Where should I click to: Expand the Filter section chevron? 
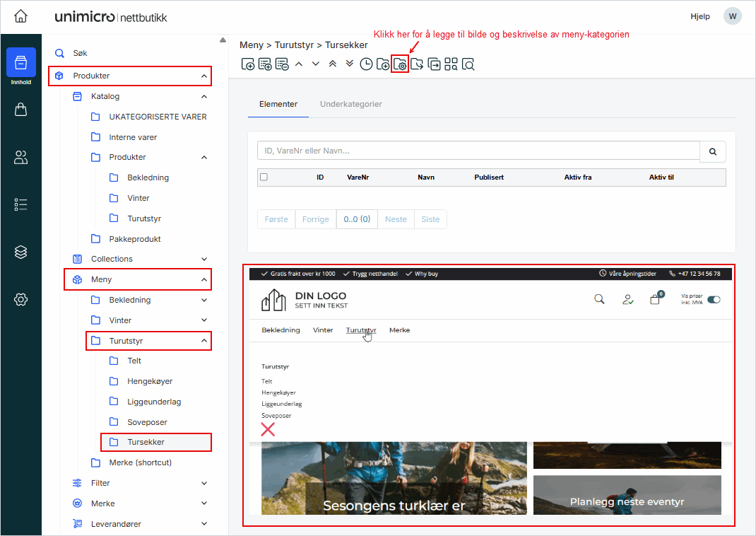pyautogui.click(x=204, y=483)
